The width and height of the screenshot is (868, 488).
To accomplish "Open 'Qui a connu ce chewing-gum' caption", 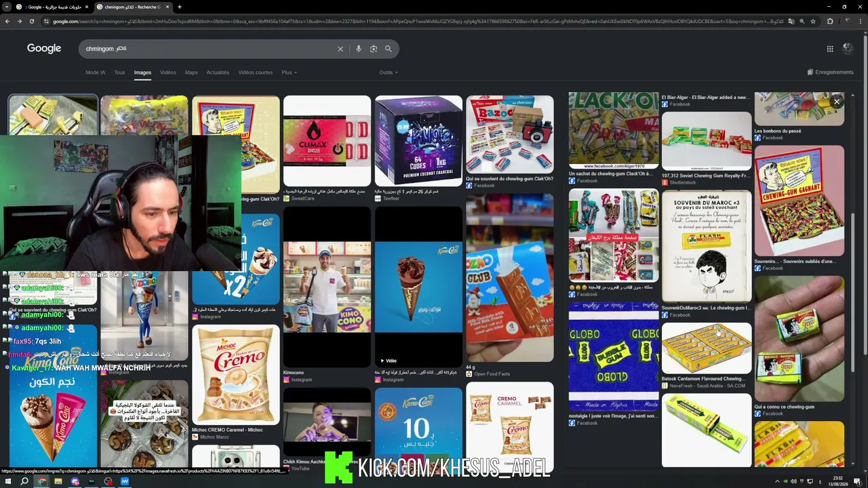I will tap(785, 407).
